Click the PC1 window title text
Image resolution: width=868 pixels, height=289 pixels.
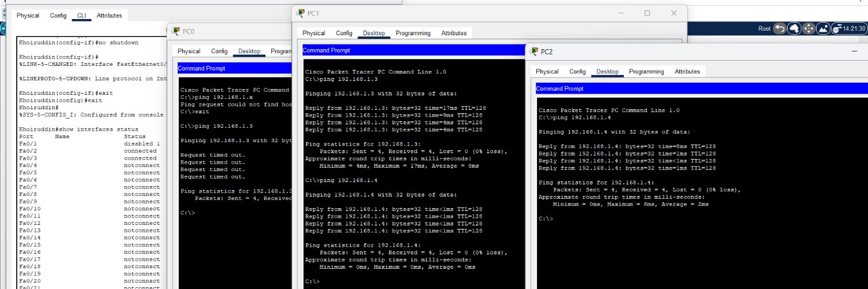point(313,13)
